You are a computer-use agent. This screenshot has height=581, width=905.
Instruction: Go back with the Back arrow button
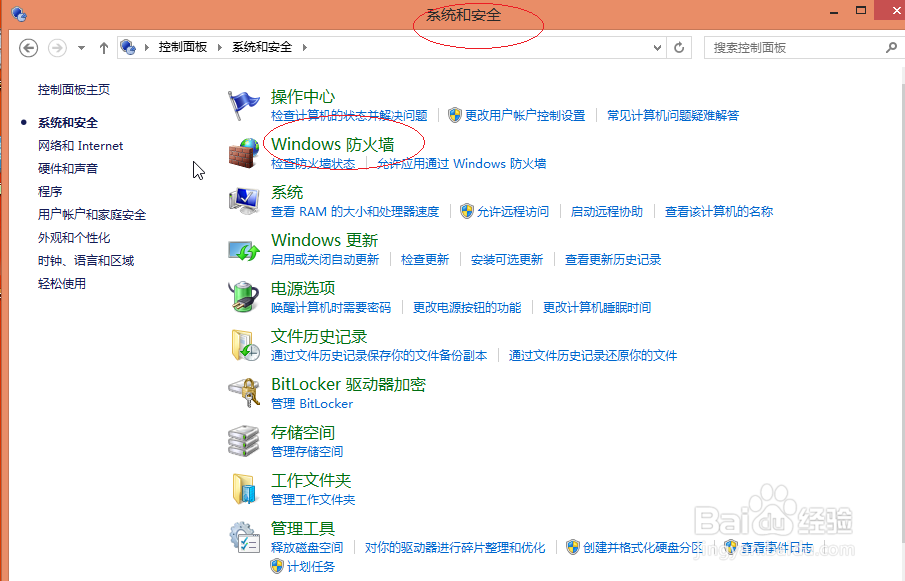pyautogui.click(x=29, y=47)
